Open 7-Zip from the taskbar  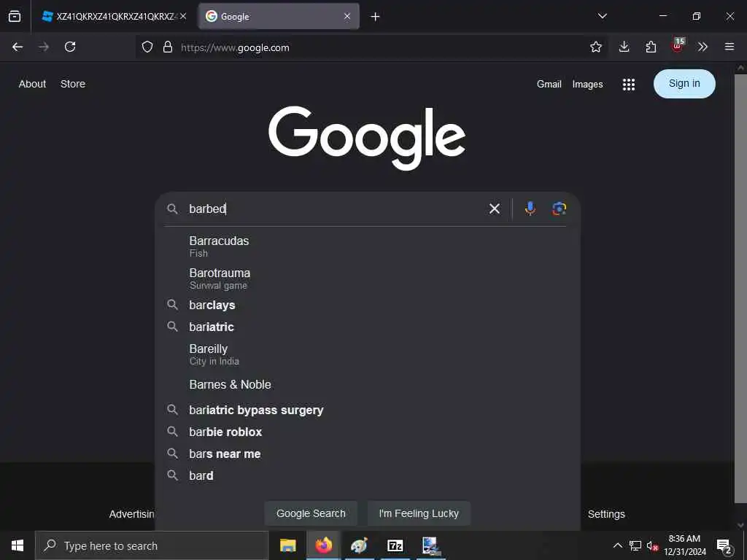pos(395,545)
